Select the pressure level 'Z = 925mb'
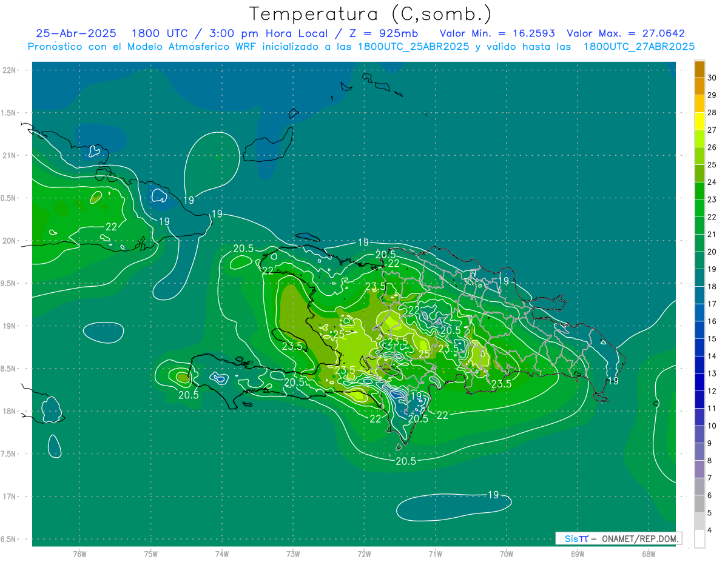The width and height of the screenshot is (728, 562). (384, 33)
